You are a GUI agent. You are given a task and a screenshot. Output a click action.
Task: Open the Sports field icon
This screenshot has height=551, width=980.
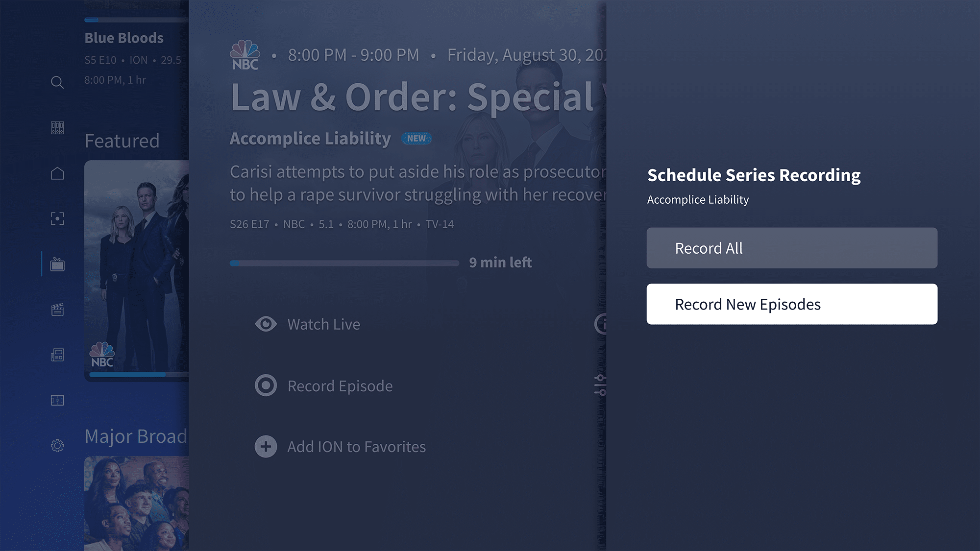[x=57, y=400]
